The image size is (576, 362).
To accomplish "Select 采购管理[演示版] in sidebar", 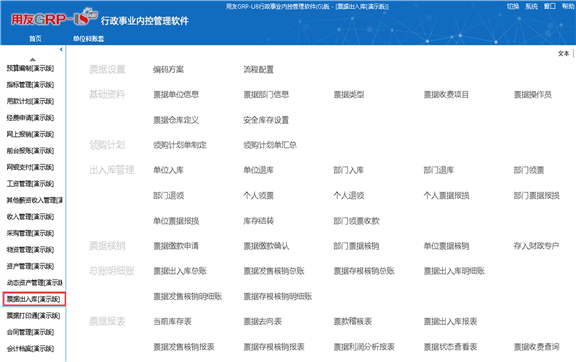I will pyautogui.click(x=30, y=233).
